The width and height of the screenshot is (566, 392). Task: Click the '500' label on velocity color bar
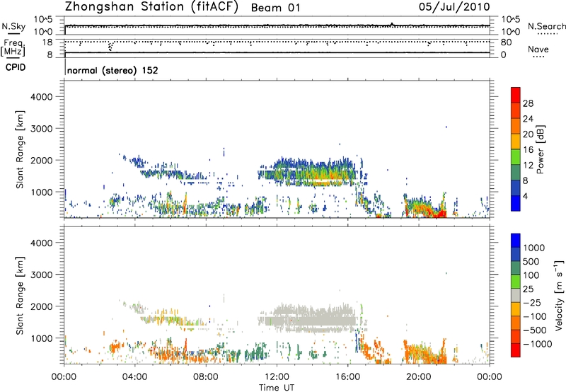tap(531, 262)
